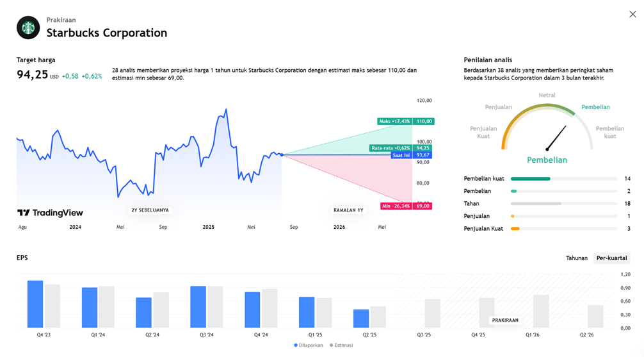644x357 pixels.
Task: Click the grey Q2 '26 estimate bar
Action: click(595, 317)
